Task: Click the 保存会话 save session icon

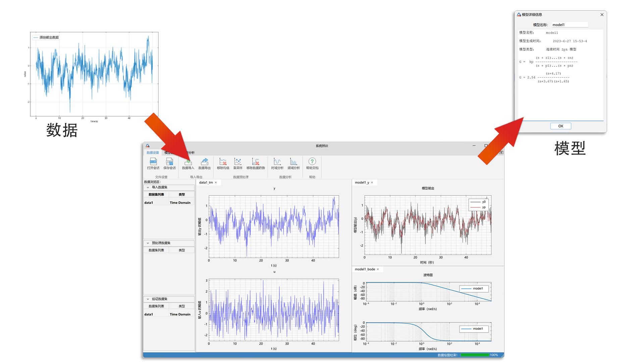Action: pos(169,162)
